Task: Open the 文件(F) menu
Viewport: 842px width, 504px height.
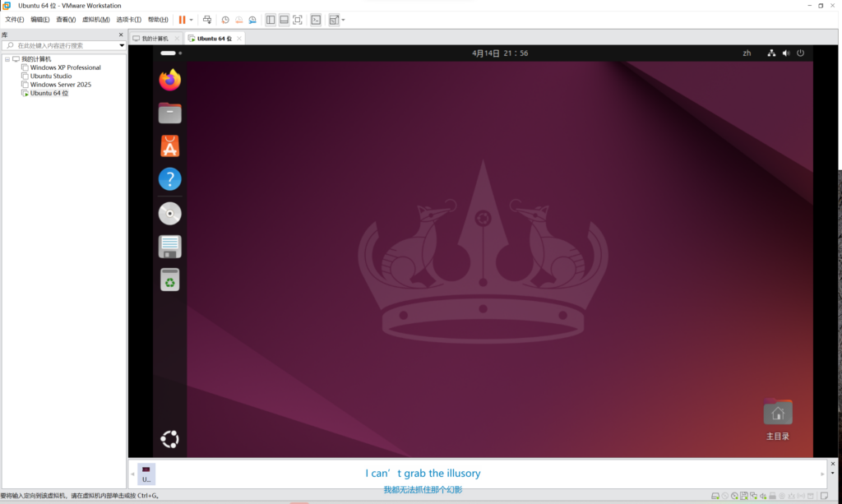Action: (x=15, y=20)
